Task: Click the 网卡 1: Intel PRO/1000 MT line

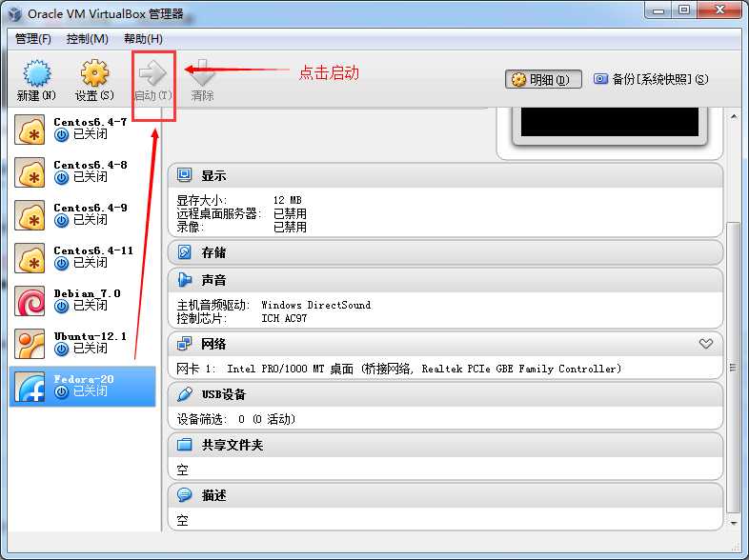Action: [x=399, y=369]
